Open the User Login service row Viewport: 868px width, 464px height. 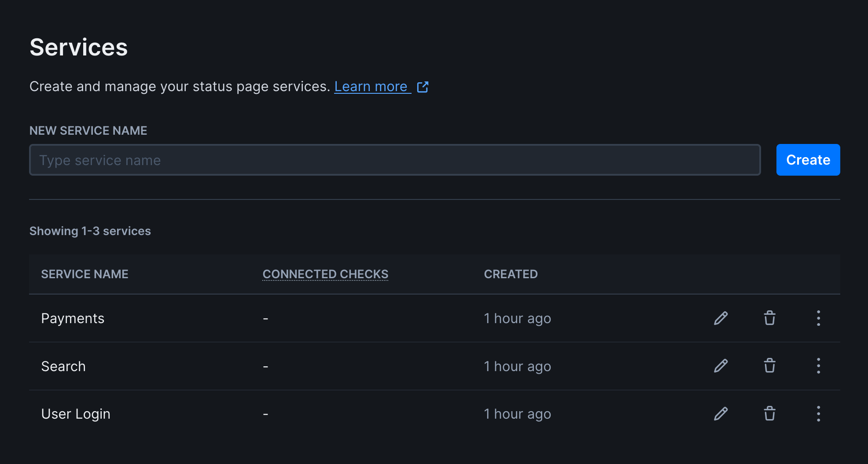(x=75, y=413)
